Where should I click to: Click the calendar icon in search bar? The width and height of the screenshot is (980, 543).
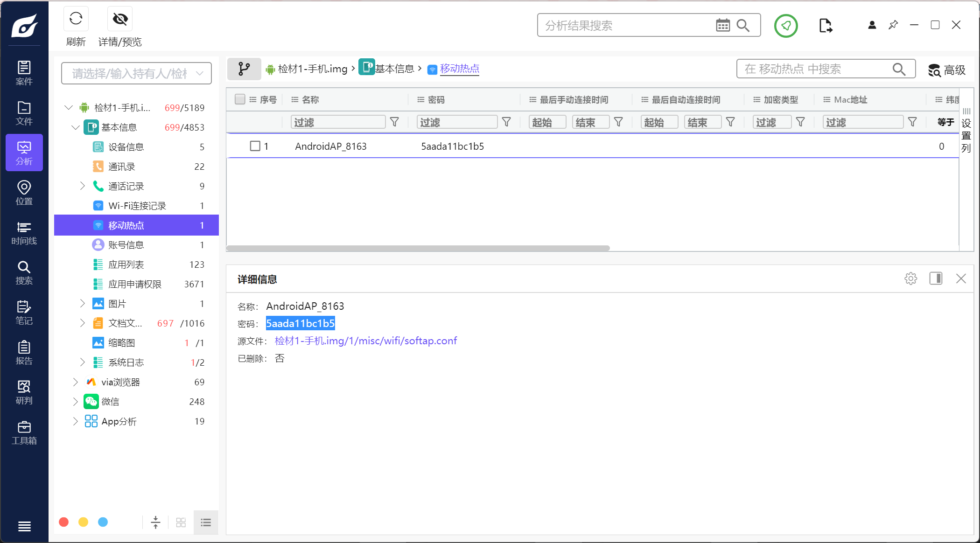click(723, 25)
